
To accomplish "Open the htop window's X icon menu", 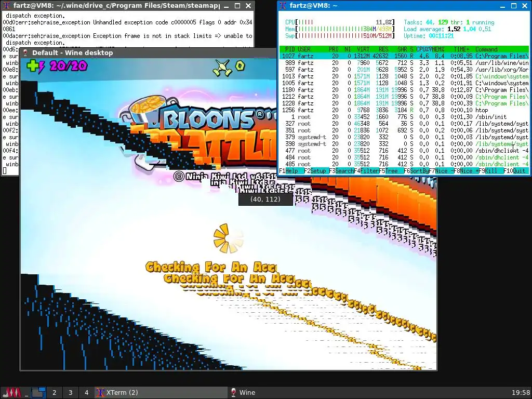I will point(283,5).
